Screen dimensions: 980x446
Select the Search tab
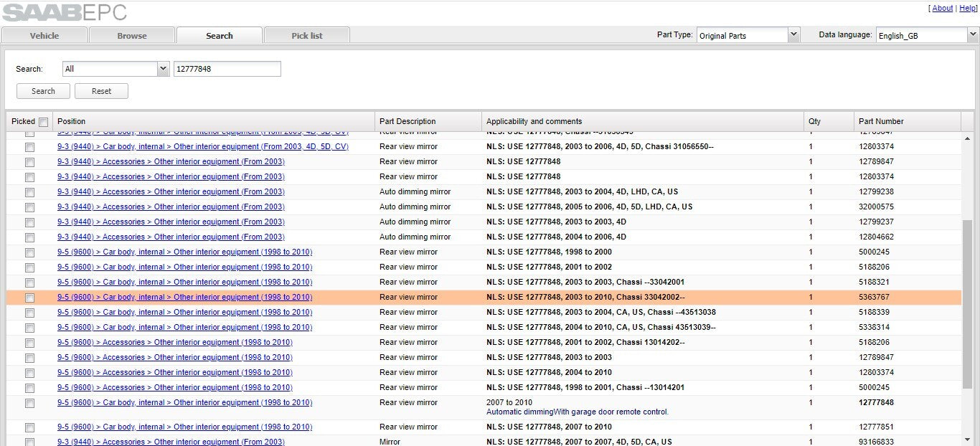point(220,35)
